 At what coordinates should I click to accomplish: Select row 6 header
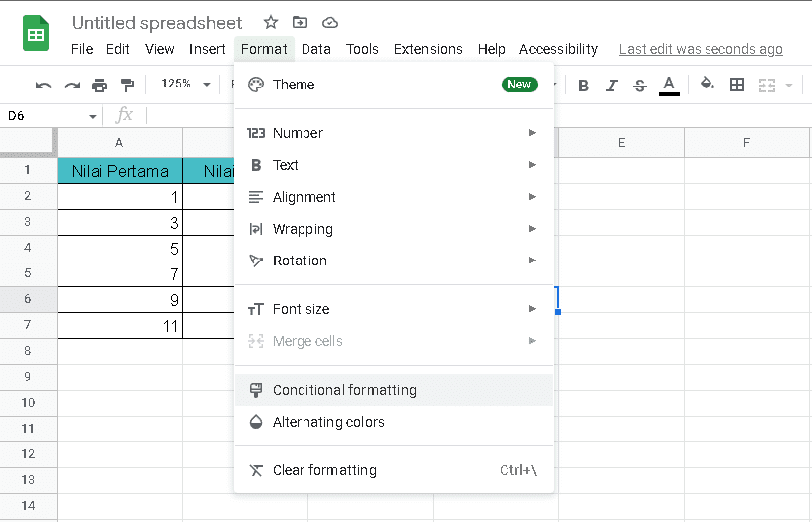tap(28, 299)
